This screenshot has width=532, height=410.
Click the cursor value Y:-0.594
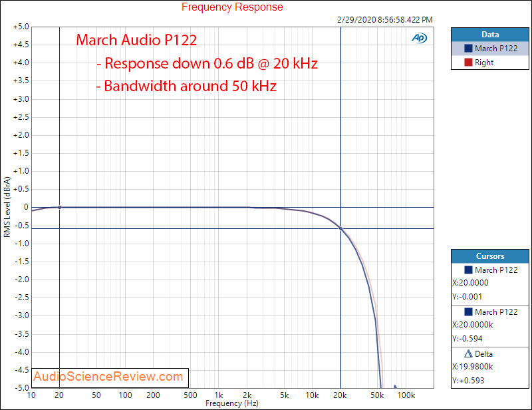(467, 339)
